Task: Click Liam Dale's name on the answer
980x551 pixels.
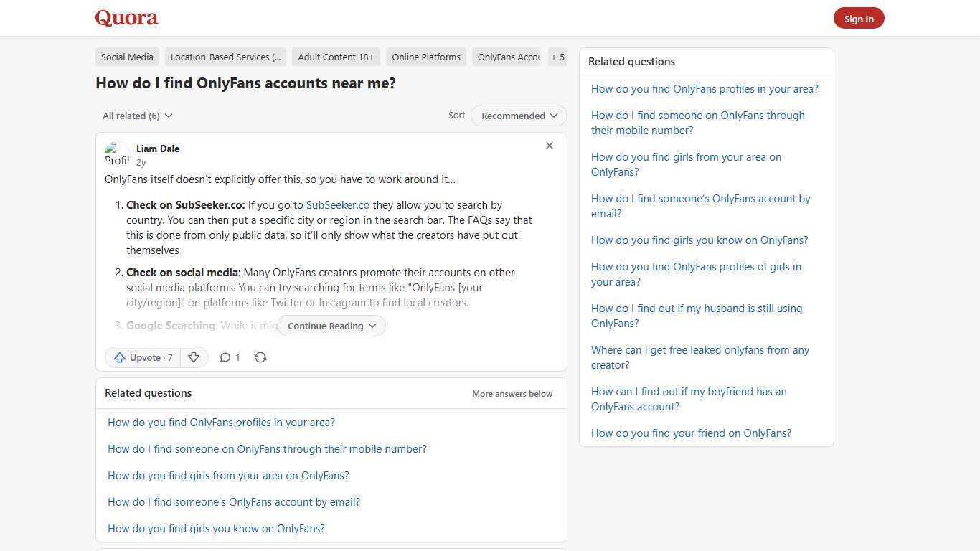Action: 158,149
